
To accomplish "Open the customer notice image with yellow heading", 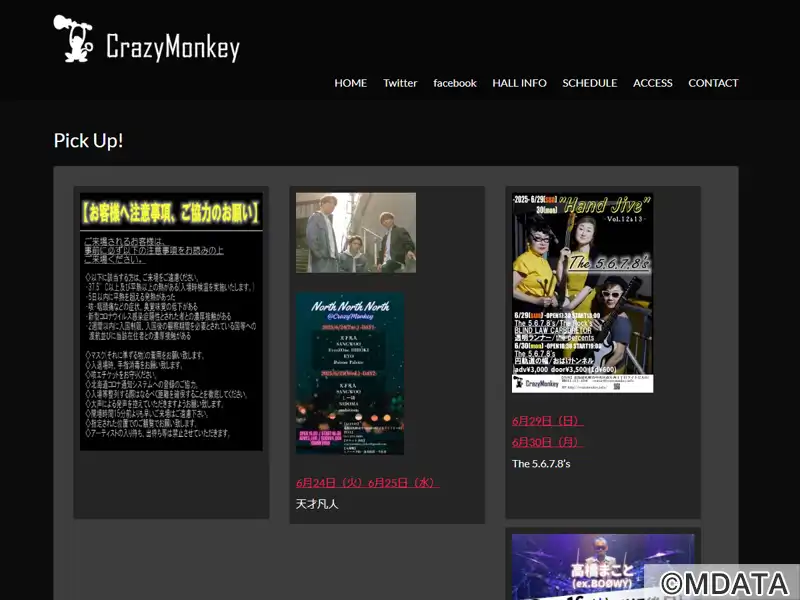I will pos(171,321).
